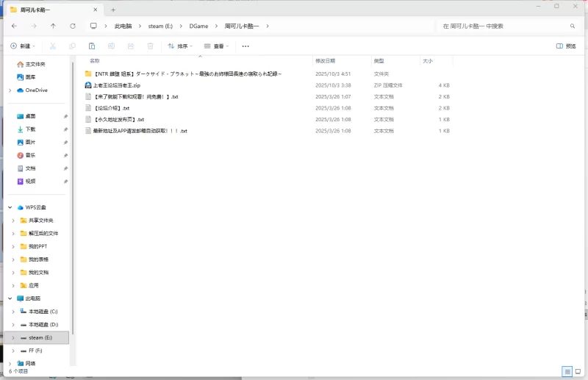Viewport: 588px width, 380px height.
Task: Click DGame in the breadcrumb
Action: (198, 26)
